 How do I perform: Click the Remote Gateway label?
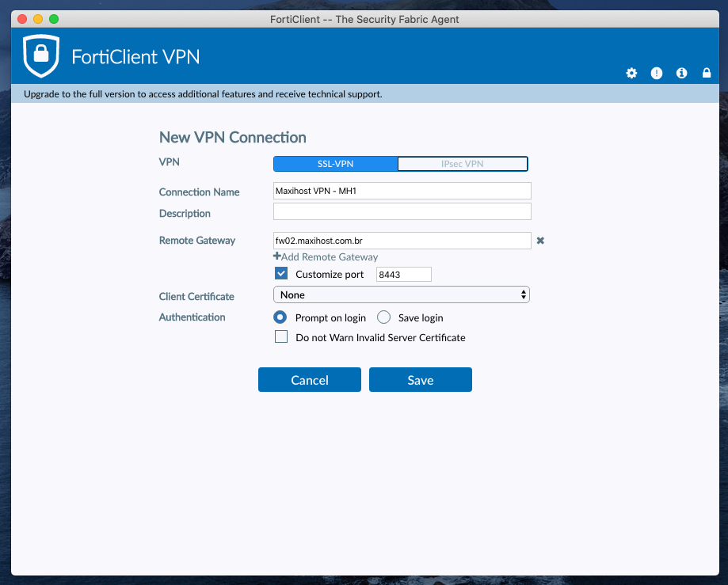point(197,241)
